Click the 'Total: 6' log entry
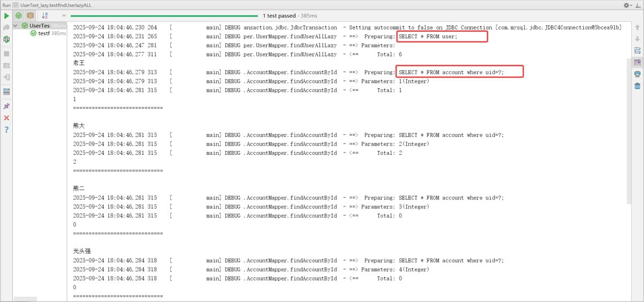The height and width of the screenshot is (302, 644). point(389,54)
